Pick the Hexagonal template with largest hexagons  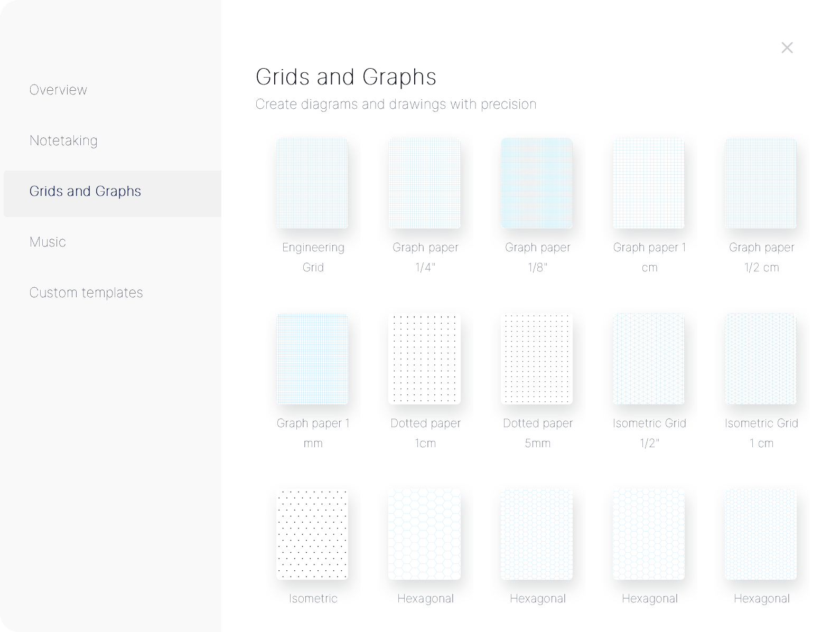425,534
